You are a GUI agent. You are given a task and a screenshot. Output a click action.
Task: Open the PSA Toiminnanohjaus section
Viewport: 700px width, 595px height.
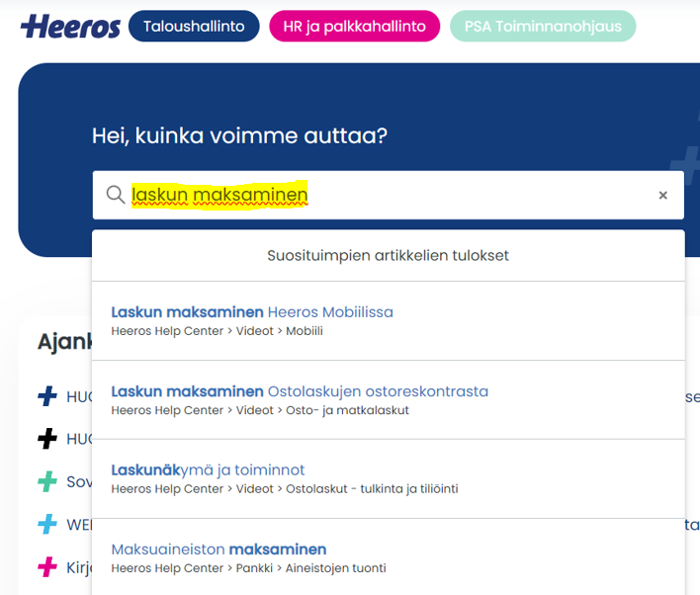543,27
